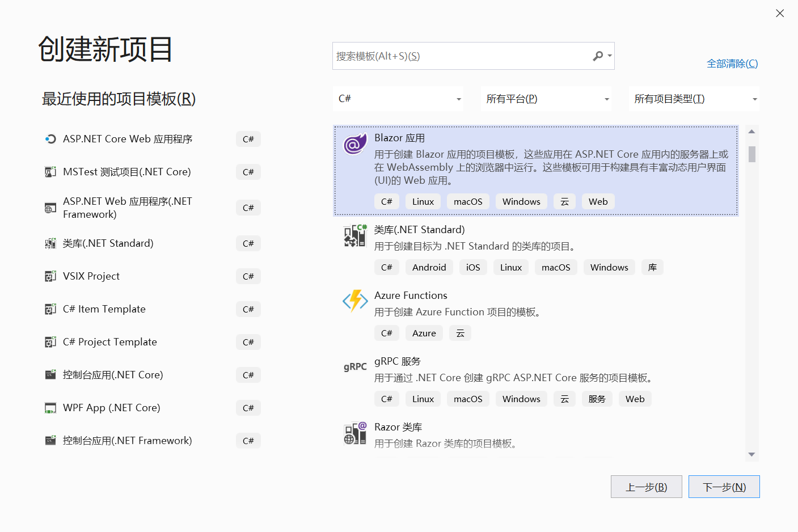The height and width of the screenshot is (532, 798).
Task: Select the Razor 类库 template icon
Action: click(354, 433)
